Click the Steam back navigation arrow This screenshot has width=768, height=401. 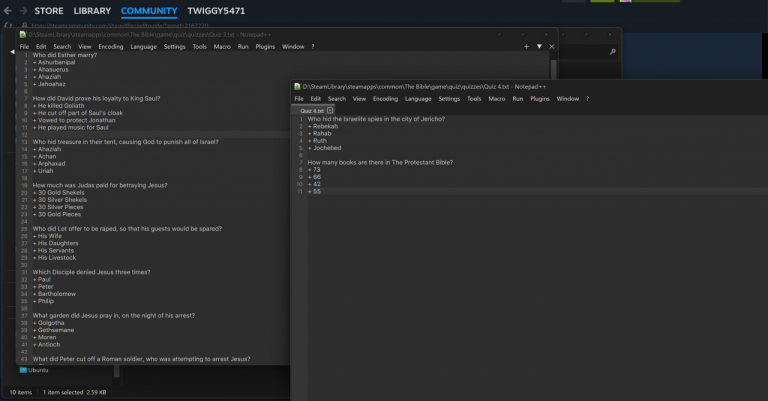tap(8, 11)
